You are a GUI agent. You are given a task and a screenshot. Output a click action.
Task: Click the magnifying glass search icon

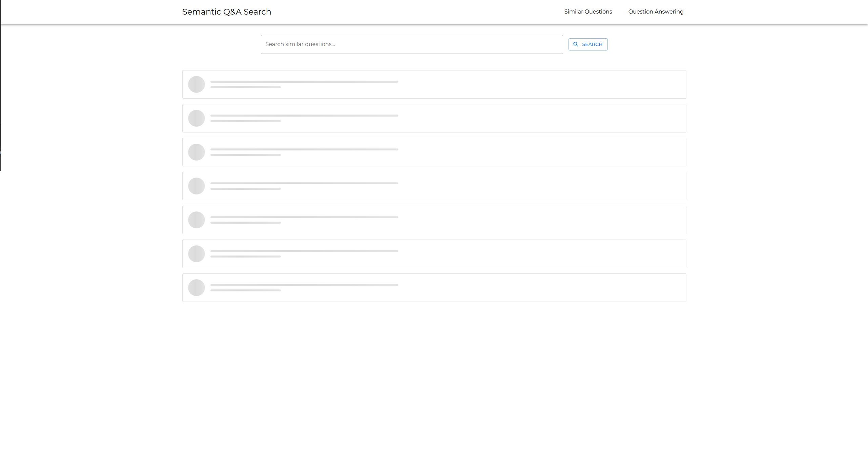pyautogui.click(x=576, y=44)
